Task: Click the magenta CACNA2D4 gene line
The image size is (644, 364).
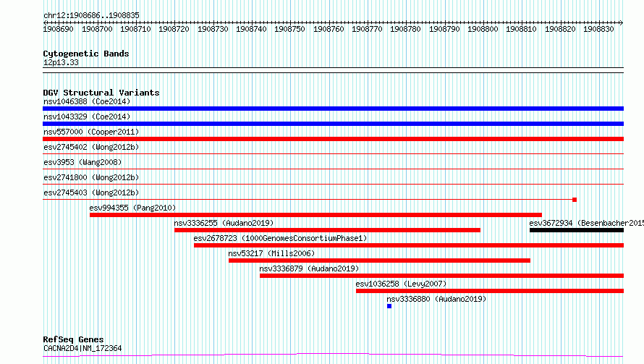Action: pos(333,355)
